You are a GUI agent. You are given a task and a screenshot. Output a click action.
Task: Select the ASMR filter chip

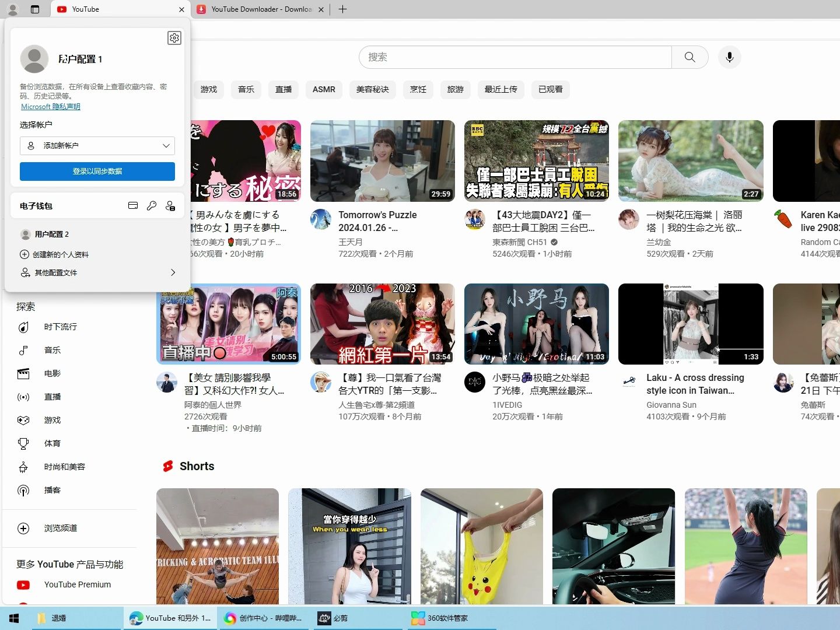point(324,89)
